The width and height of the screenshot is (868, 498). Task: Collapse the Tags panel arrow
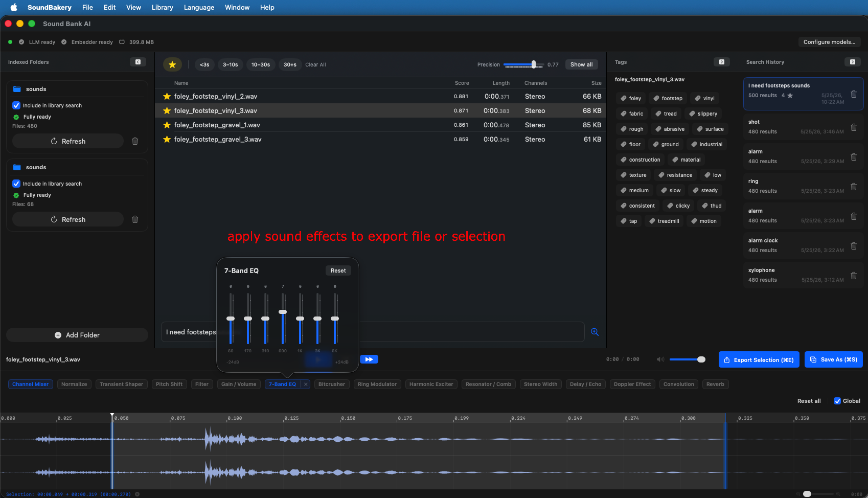point(722,62)
